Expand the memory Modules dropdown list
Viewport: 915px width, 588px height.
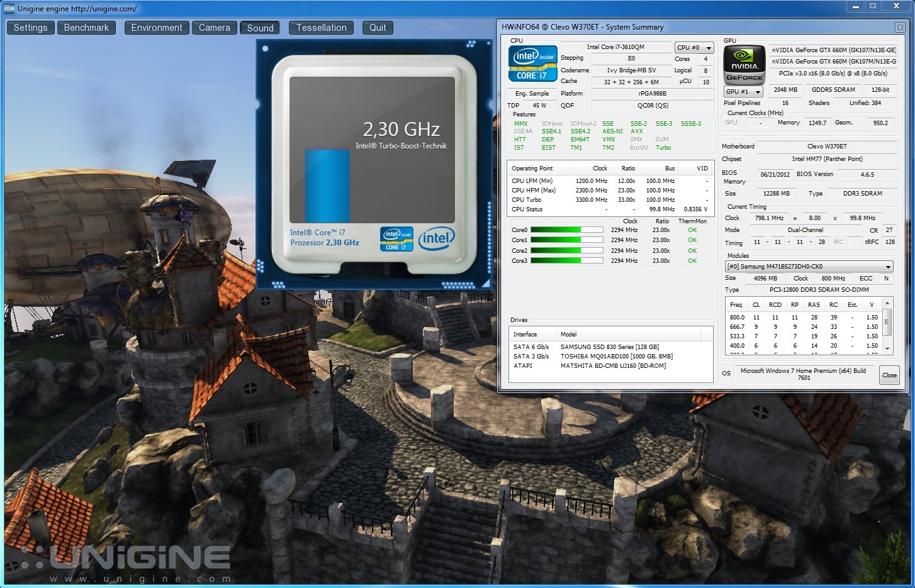pos(809,267)
